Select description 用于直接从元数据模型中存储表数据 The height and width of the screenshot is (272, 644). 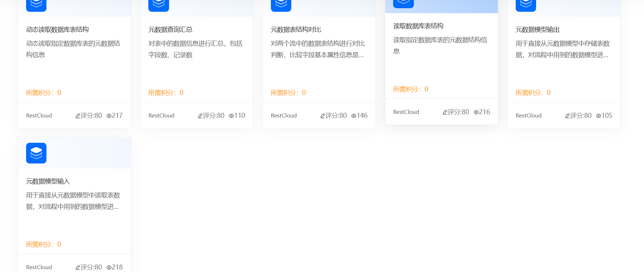tap(563, 49)
